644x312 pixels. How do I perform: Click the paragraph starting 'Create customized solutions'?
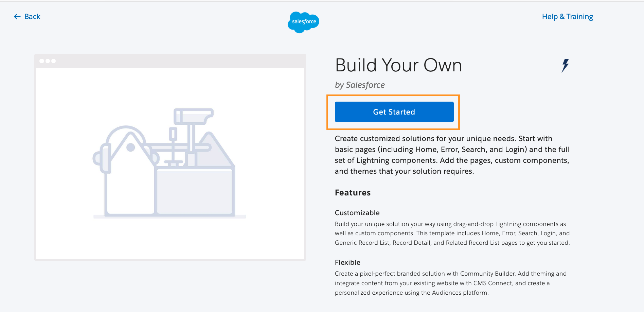pos(452,155)
